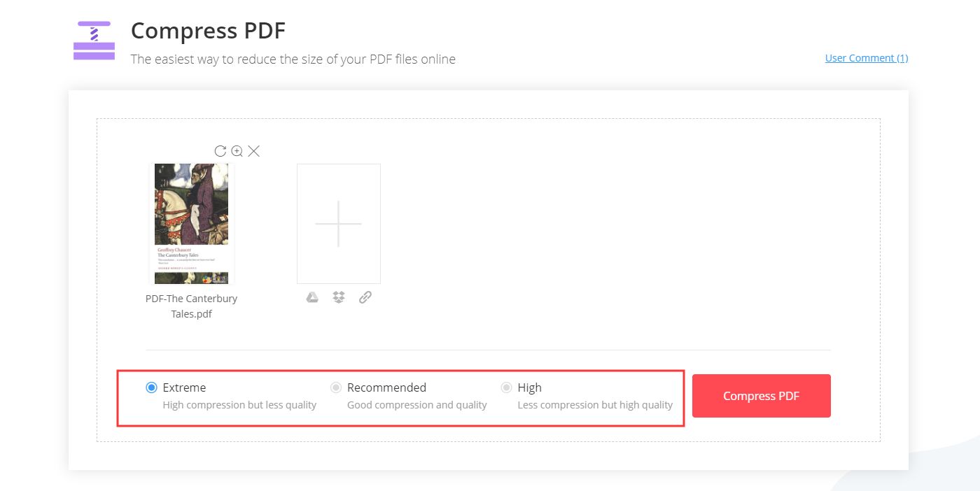Click the 'High' option label text
Viewport: 980px width, 491px height.
[529, 387]
